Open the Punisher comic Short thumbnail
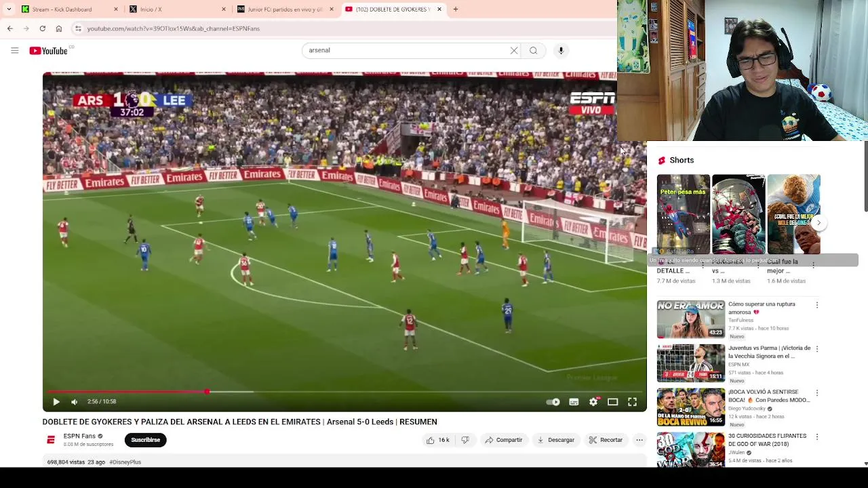This screenshot has width=868, height=488. point(738,214)
